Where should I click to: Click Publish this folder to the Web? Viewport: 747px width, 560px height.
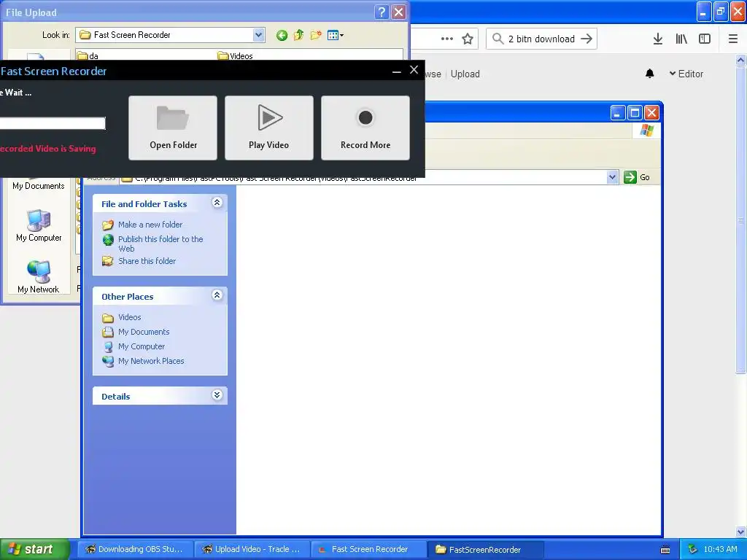click(x=160, y=244)
